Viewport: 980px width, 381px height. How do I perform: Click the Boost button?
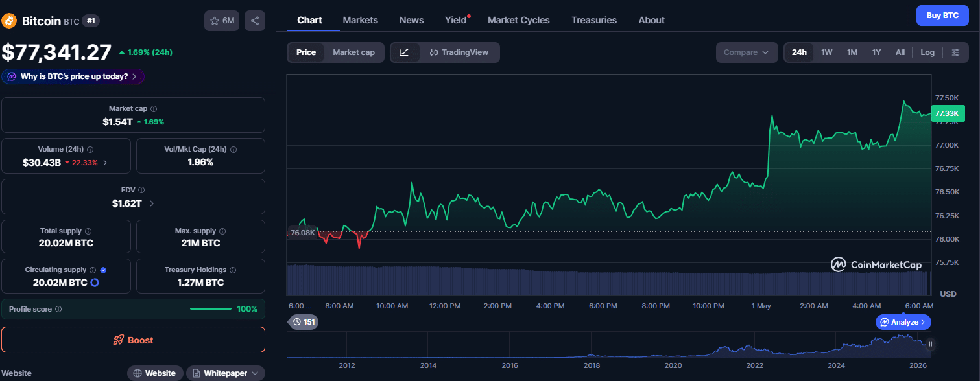point(133,340)
